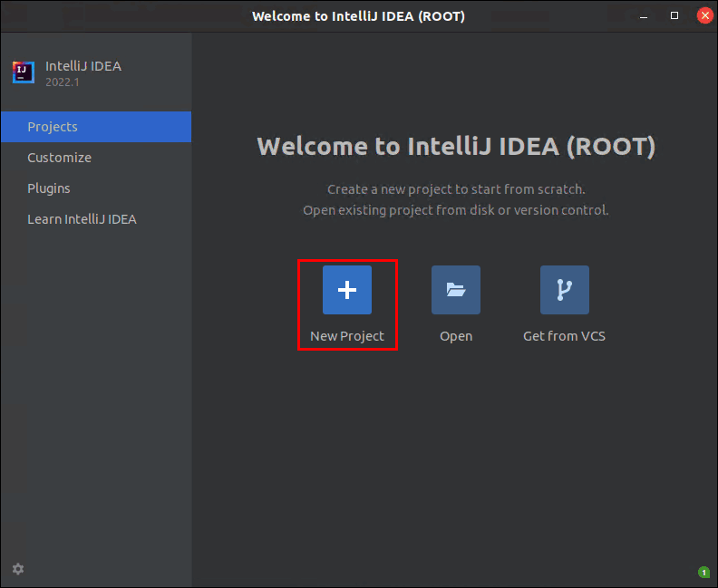Click the Open label text
The height and width of the screenshot is (588, 718).
tap(456, 336)
